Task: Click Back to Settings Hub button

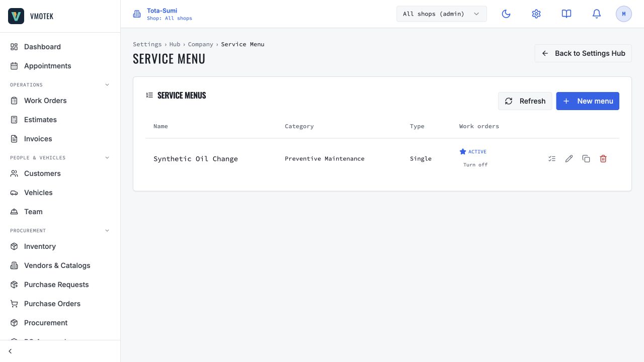Action: 583,53
